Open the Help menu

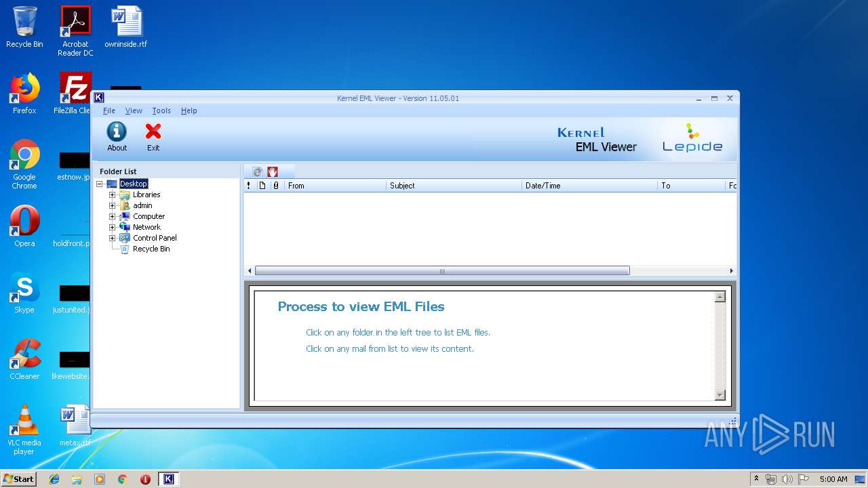coord(189,110)
